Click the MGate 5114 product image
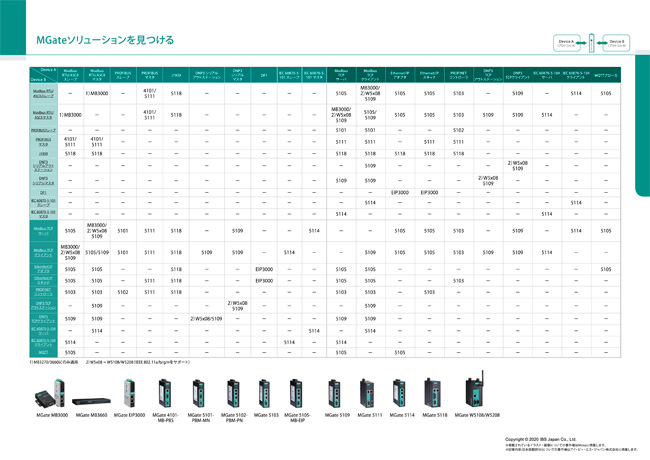Screen dimensions: 650x460 pyautogui.click(x=399, y=393)
